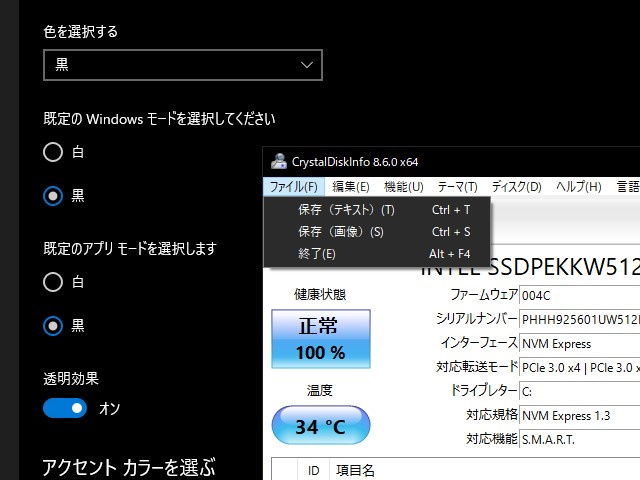This screenshot has height=480, width=640.
Task: Click the CrystalDiskInfo title bar app icon
Action: [279, 161]
